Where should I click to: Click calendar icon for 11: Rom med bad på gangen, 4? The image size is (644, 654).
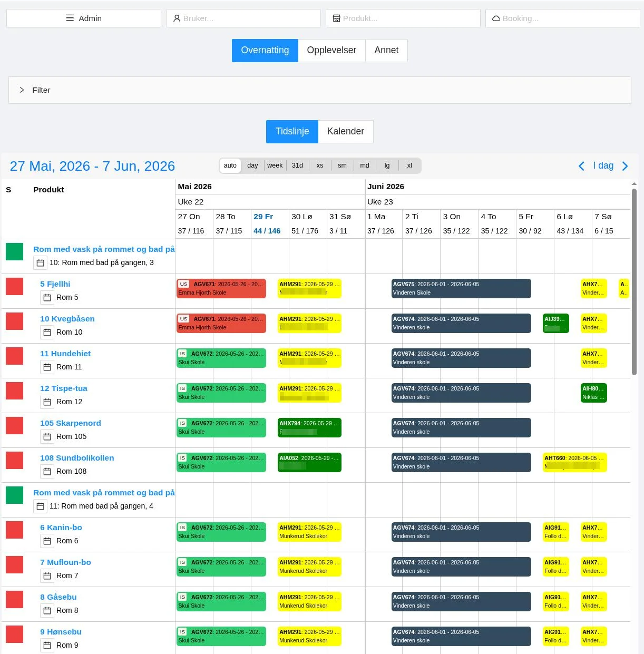[40, 506]
